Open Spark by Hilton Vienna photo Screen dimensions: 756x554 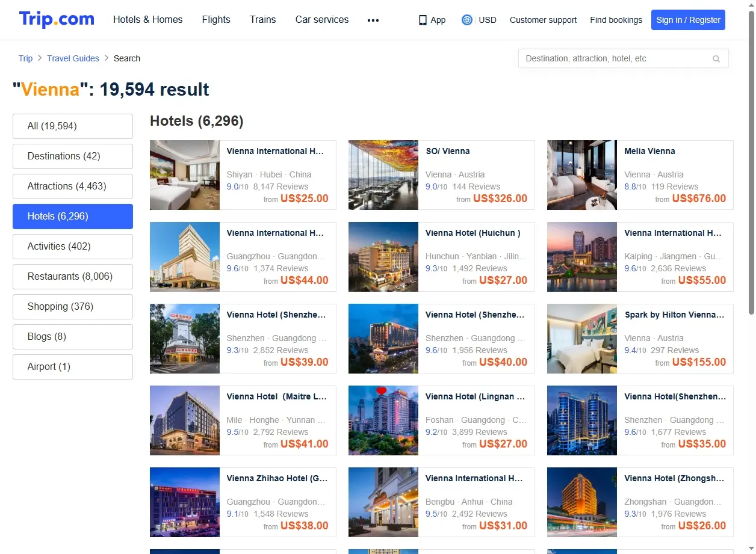click(582, 339)
